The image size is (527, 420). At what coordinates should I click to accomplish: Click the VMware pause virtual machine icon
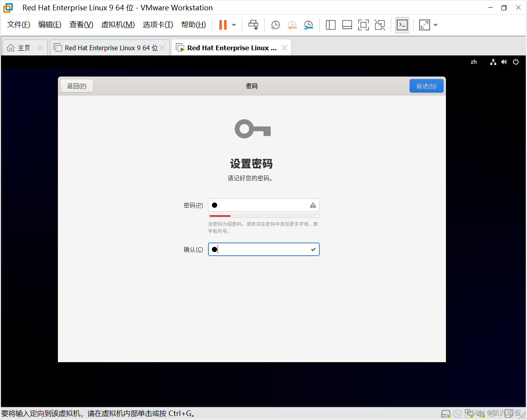223,25
